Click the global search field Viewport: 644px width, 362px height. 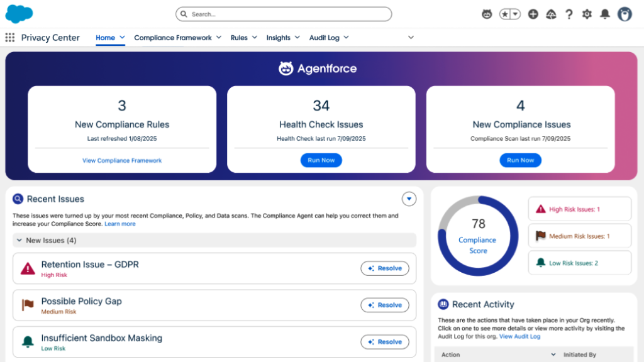(284, 14)
